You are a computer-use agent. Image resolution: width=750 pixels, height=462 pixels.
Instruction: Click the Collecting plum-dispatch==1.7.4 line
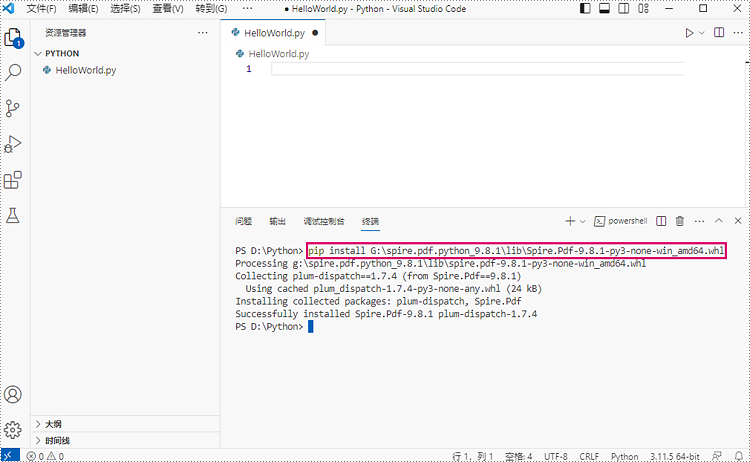pos(378,276)
